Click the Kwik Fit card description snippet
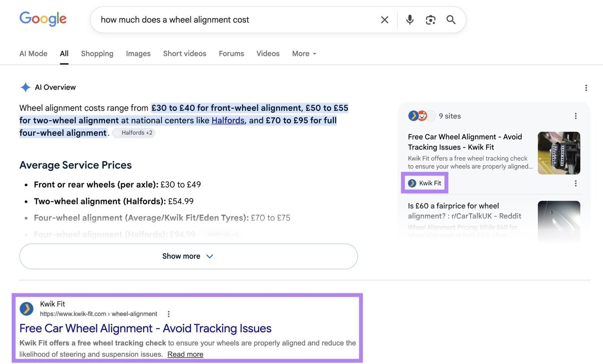The height and width of the screenshot is (364, 603). click(x=470, y=162)
